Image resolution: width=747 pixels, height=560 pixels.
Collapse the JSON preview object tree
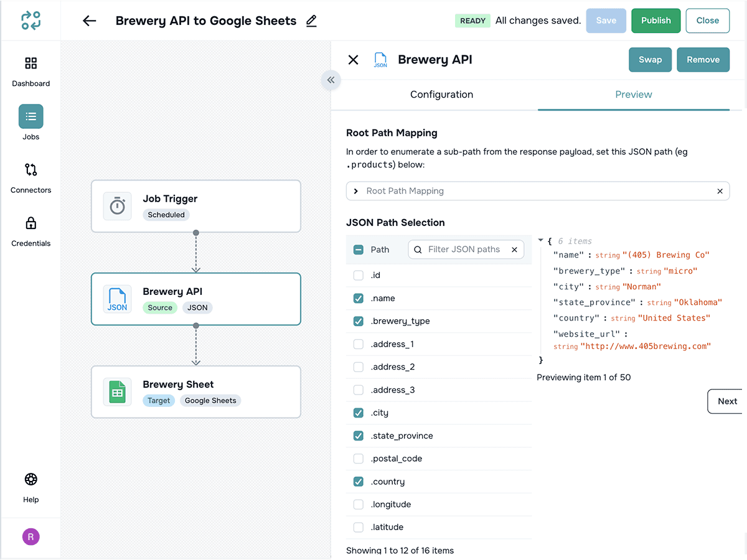click(x=541, y=240)
